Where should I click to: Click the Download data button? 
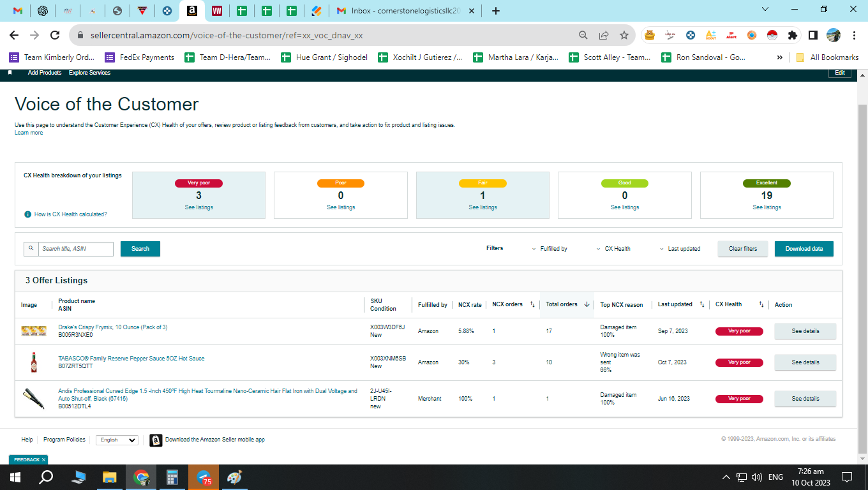pos(804,249)
